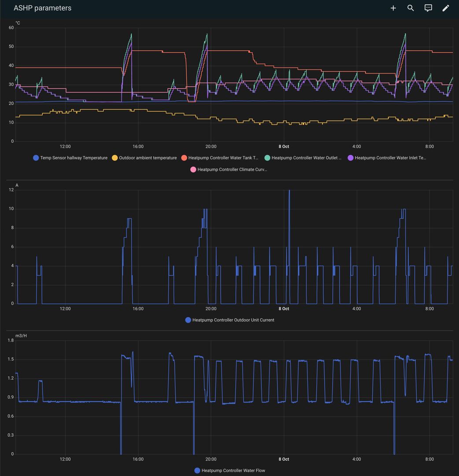
Task: Toggle the Outdoor Unit Current legend entry
Action: click(x=233, y=320)
